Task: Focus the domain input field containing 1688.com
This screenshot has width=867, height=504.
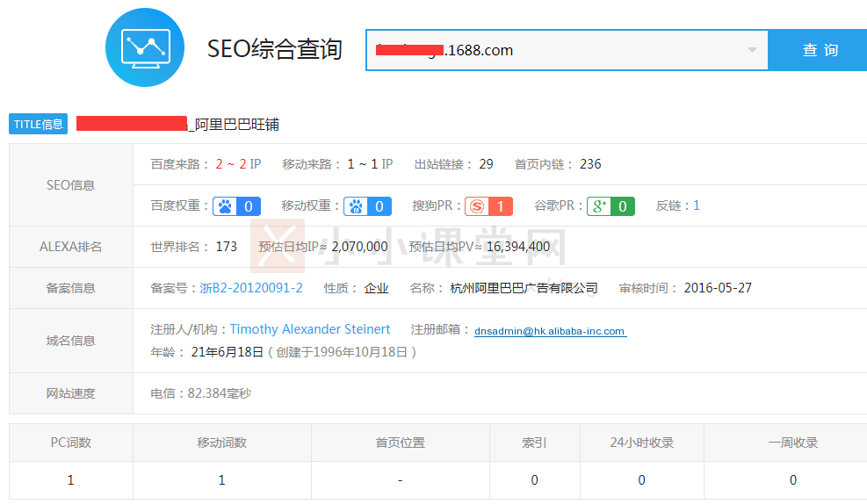Action: tap(567, 50)
